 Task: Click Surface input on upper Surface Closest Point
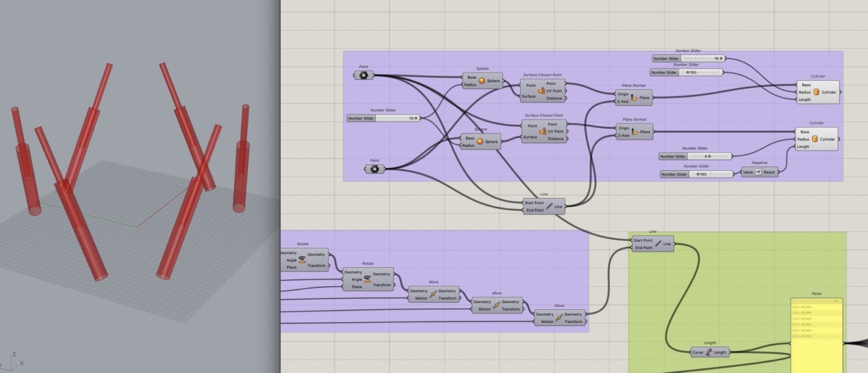529,96
